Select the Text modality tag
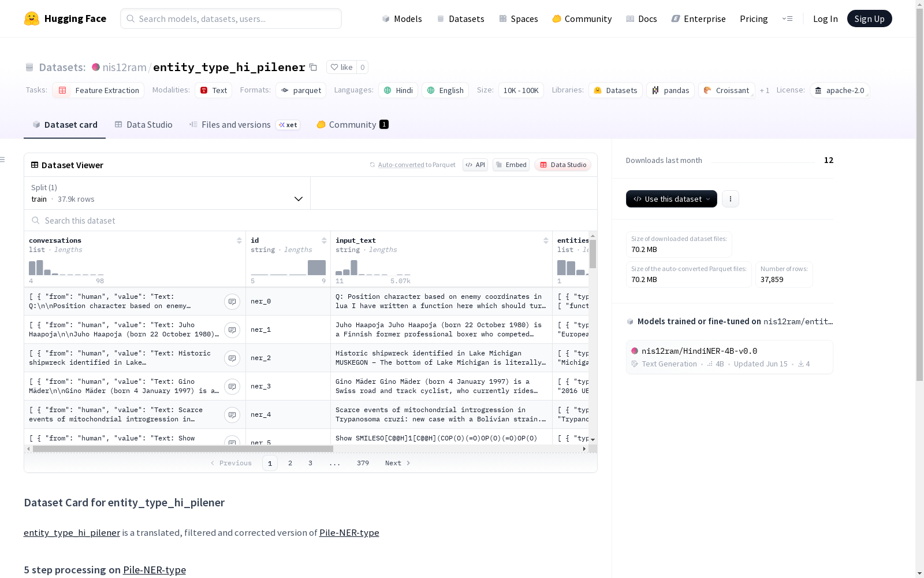 213,90
